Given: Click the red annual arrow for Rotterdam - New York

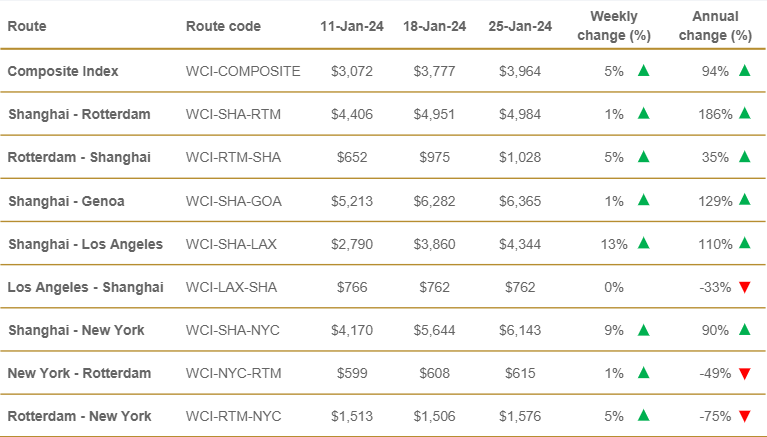Looking at the screenshot, I should 744,416.
